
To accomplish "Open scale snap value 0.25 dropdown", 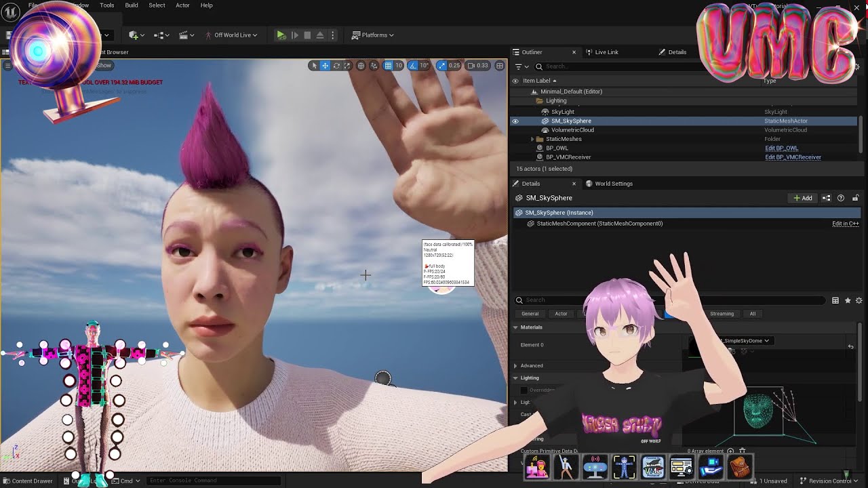I will (x=454, y=66).
